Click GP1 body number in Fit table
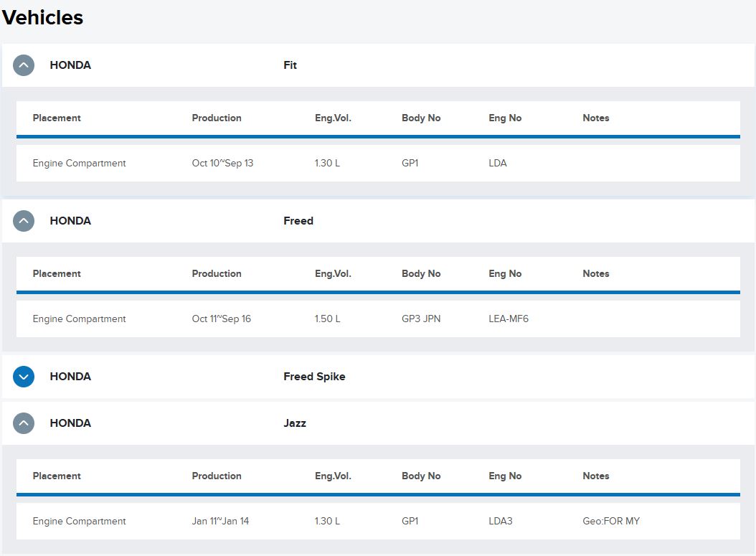This screenshot has width=756, height=556. [x=410, y=163]
